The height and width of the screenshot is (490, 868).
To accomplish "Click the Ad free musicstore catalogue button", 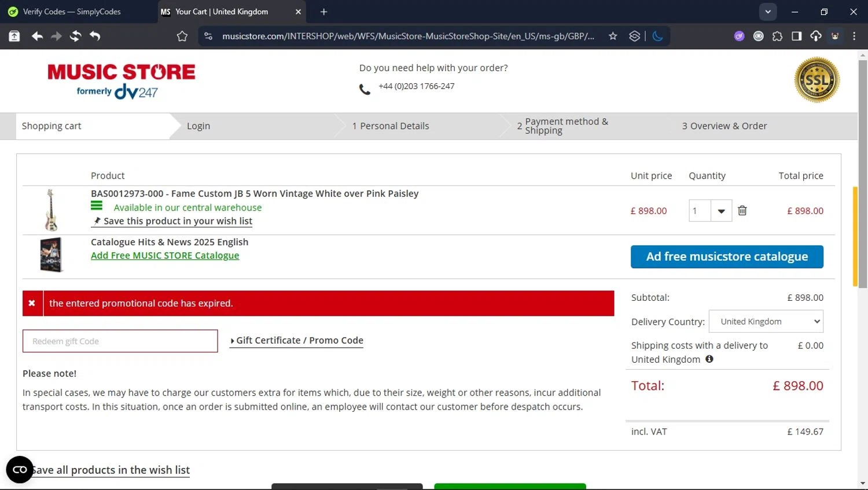I will pos(727,257).
